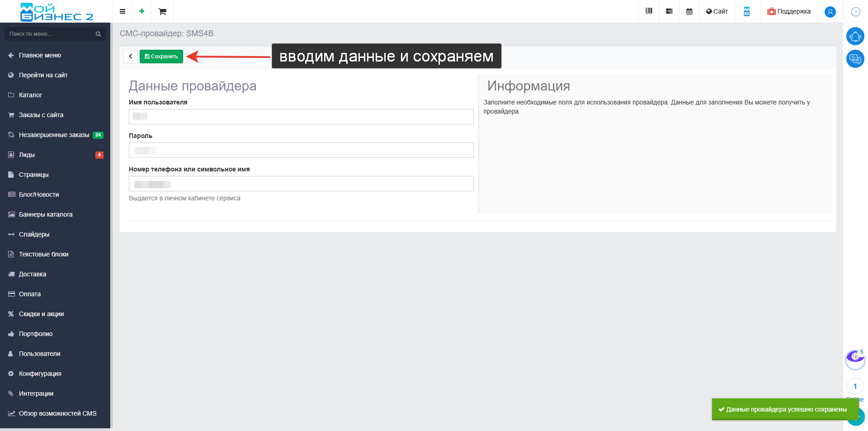868x431 pixels.
Task: Focus the Поиск по меню search field
Action: coord(55,34)
